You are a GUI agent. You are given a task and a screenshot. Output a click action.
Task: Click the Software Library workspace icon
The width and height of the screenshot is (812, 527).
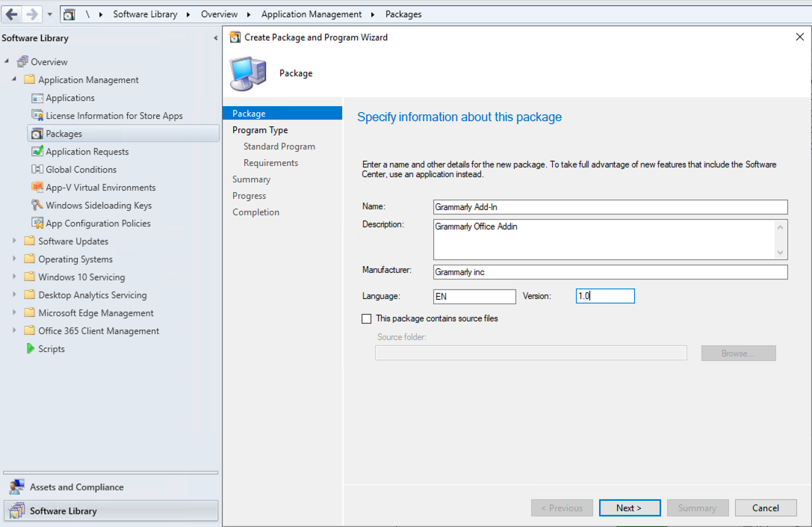[x=16, y=511]
